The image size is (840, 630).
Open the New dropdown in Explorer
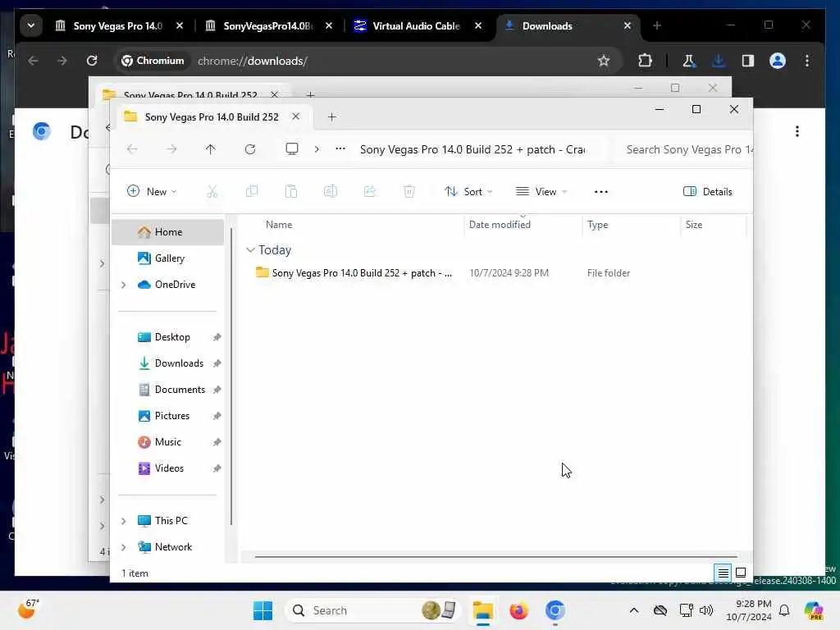(152, 191)
